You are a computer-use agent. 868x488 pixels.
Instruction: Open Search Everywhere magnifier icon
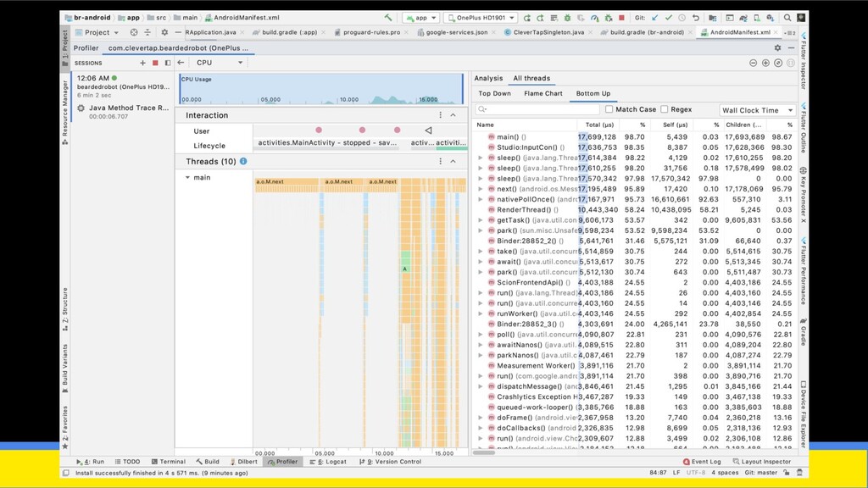click(787, 18)
